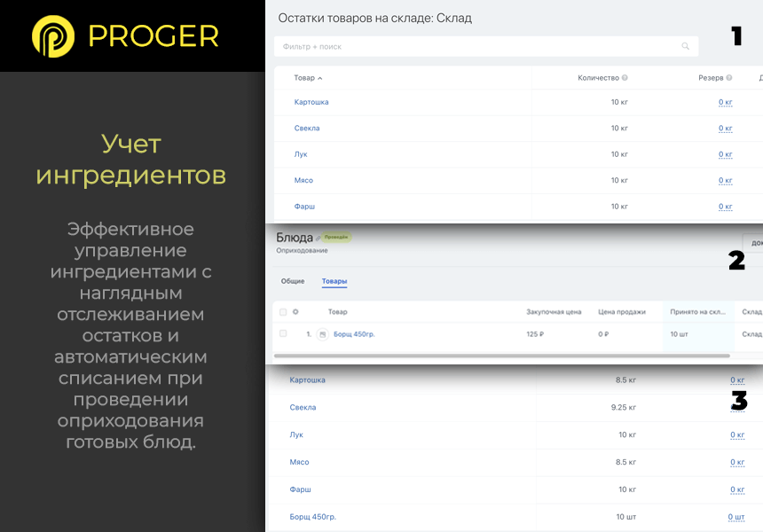Screen dimensions: 763x532
Task: Tick the select-all checkbox in goods table header
Action: (283, 312)
